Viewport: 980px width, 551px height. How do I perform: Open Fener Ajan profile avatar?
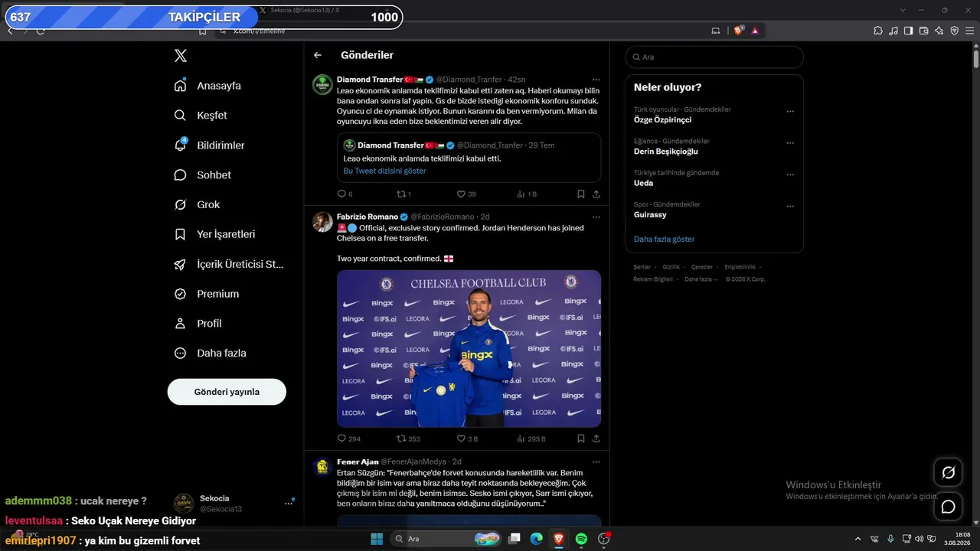coord(322,467)
